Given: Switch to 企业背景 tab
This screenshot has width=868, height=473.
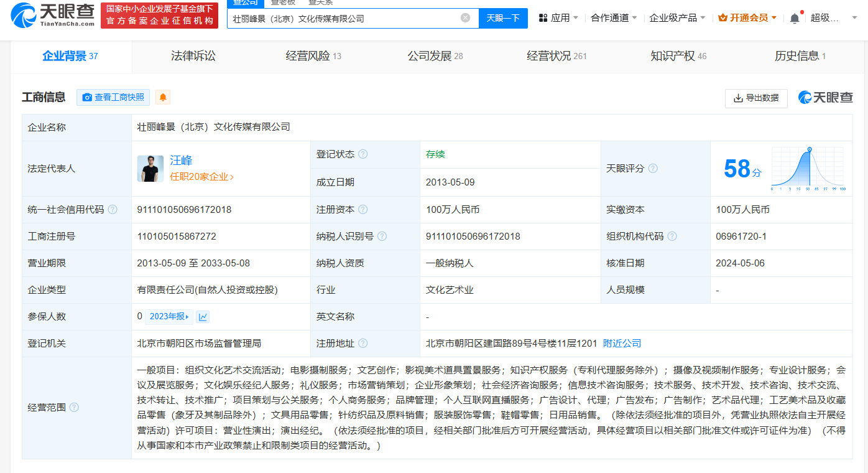Looking at the screenshot, I should (x=70, y=56).
